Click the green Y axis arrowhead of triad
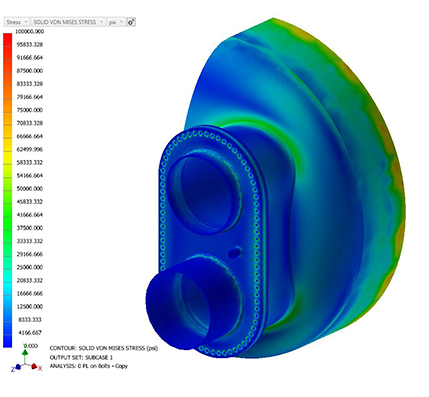This screenshot has width=429, height=397. [25, 351]
